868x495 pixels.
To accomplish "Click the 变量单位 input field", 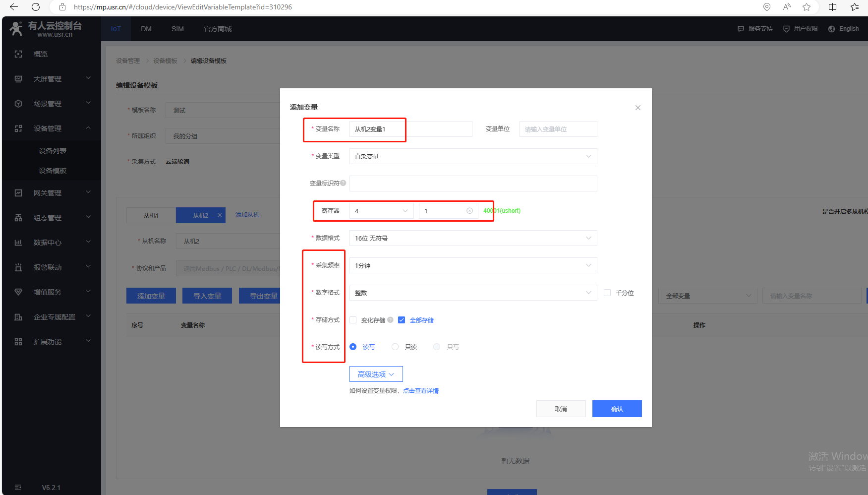I will (x=558, y=129).
